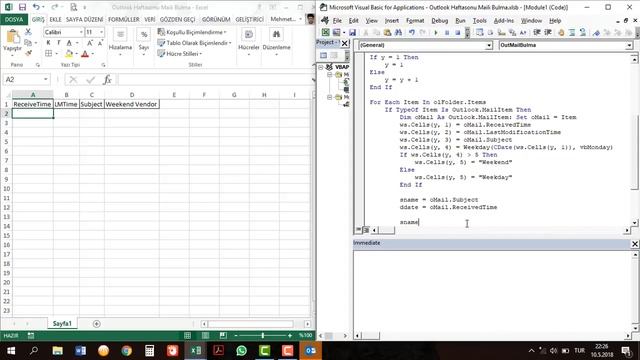Click the Insert Function fx icon
This screenshot has width=640, height=360.
(x=107, y=80)
